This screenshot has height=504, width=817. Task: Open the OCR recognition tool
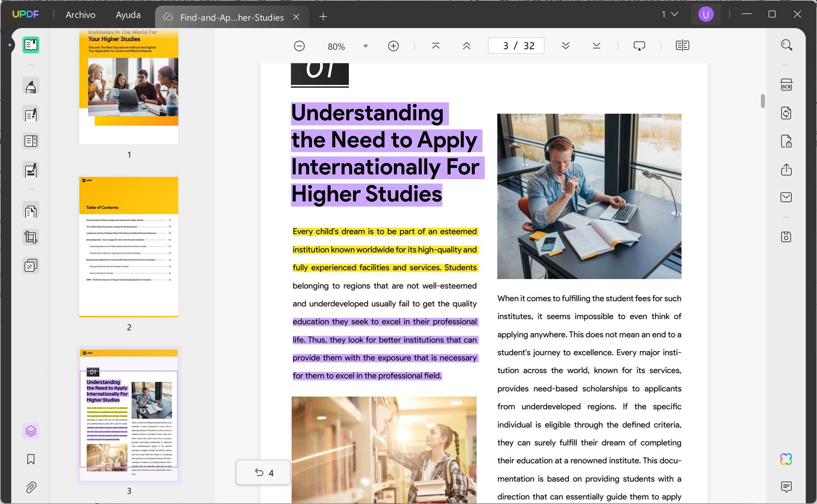786,85
